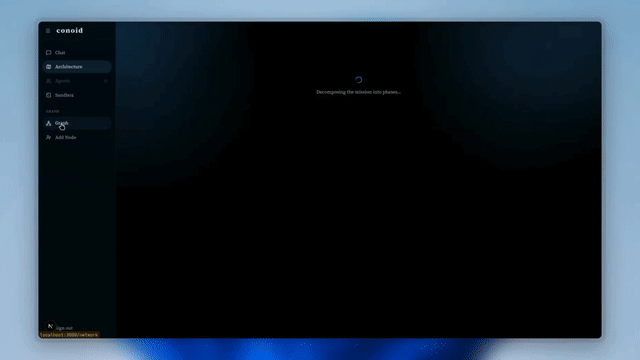Viewport: 640px width, 360px height.
Task: Click the loading spinner
Action: tap(358, 80)
